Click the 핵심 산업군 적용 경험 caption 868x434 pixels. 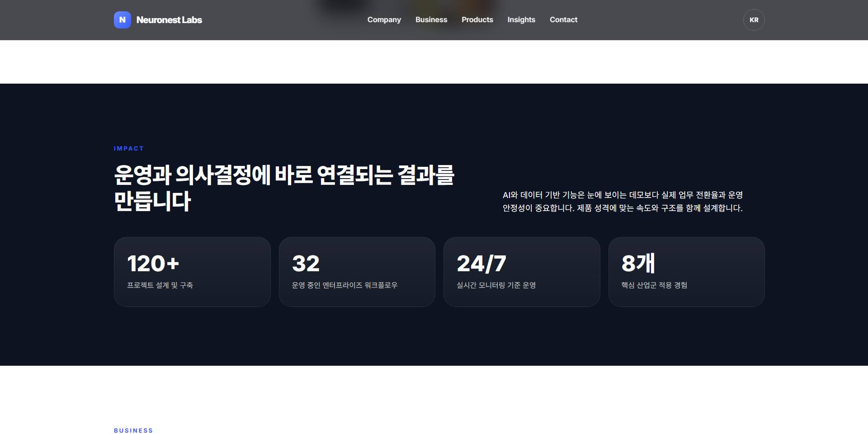pyautogui.click(x=654, y=285)
